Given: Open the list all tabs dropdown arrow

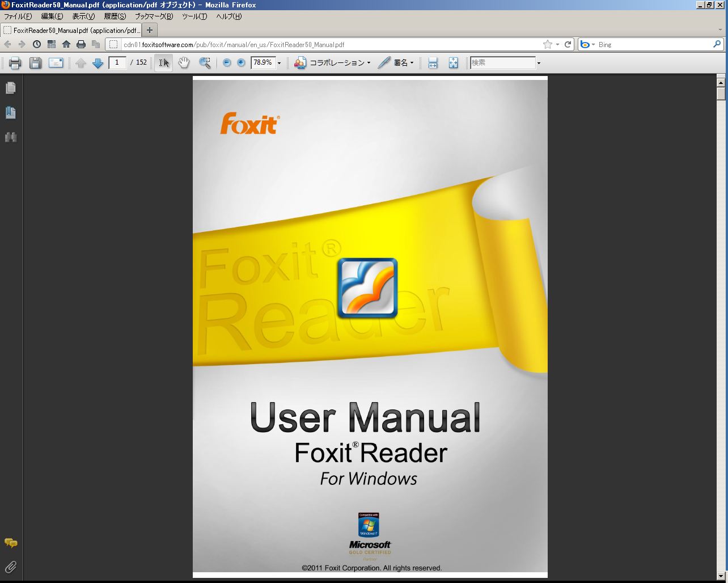Looking at the screenshot, I should pyautogui.click(x=720, y=30).
